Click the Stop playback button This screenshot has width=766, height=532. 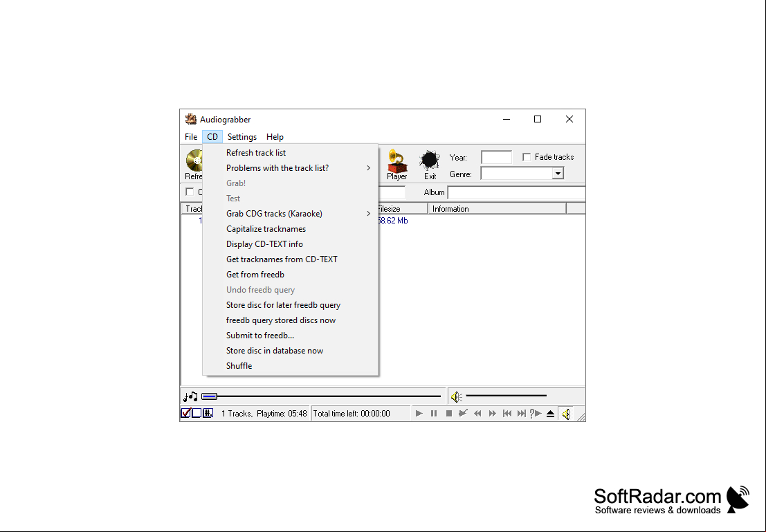tap(448, 413)
